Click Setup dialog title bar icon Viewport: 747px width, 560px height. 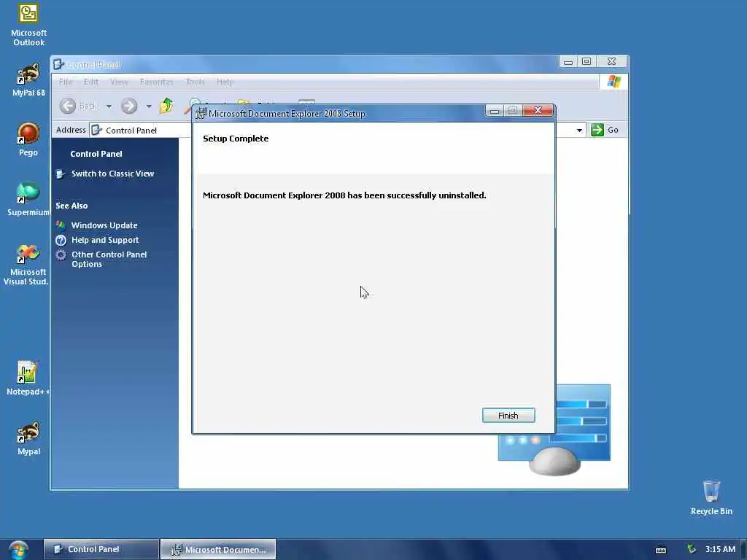point(201,113)
